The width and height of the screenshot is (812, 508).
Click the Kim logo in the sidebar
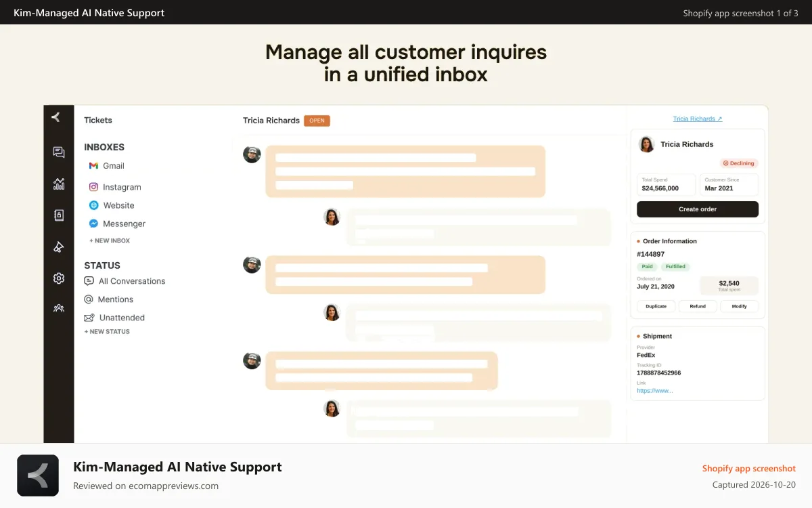click(56, 117)
